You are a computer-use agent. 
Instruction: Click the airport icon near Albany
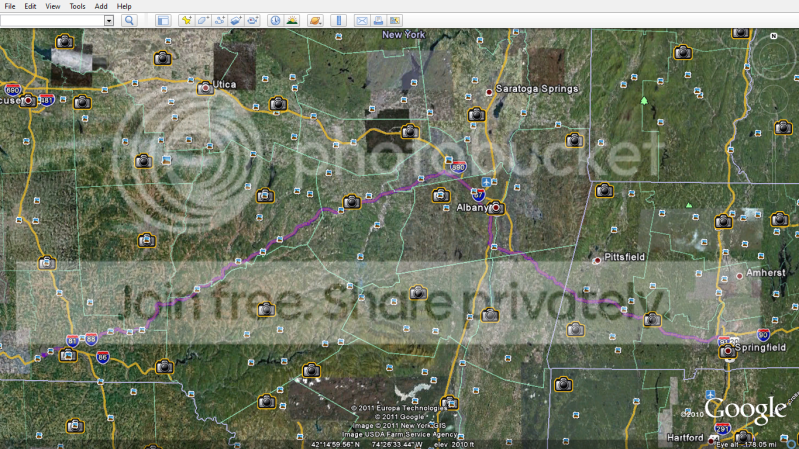487,182
